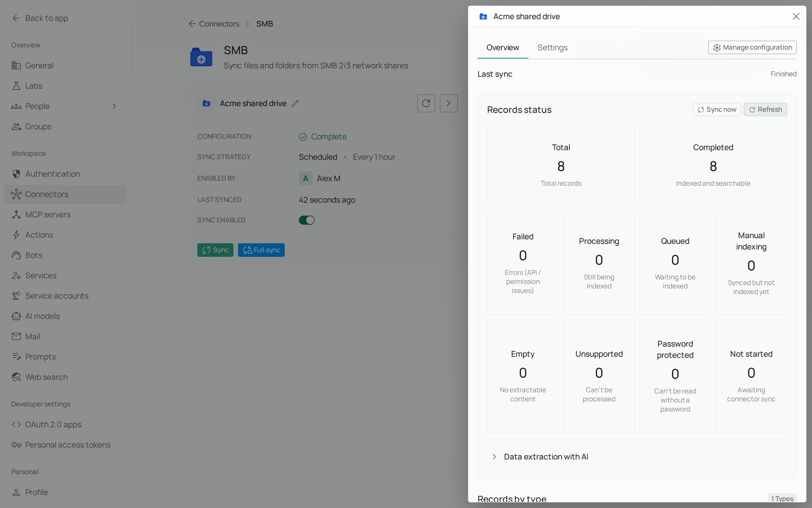The height and width of the screenshot is (508, 812).
Task: Click the Personal access tokens key icon
Action: (x=16, y=445)
